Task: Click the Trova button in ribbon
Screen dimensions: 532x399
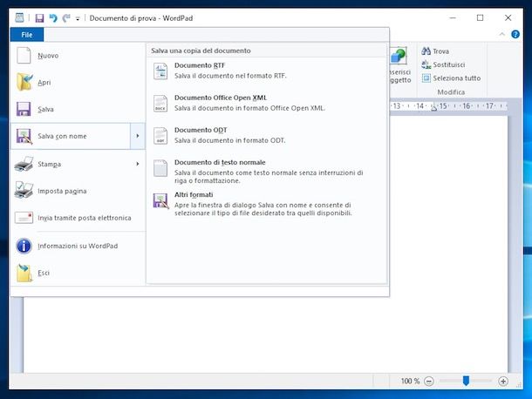Action: 435,51
